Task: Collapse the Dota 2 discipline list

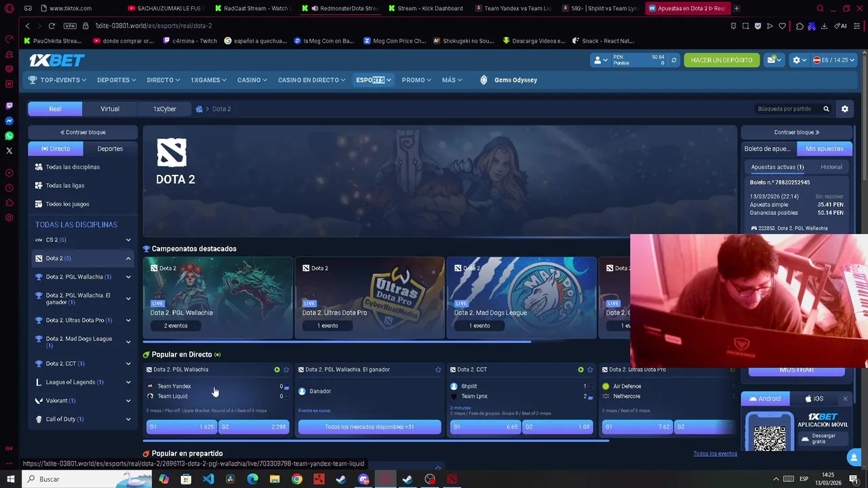Action: (128, 258)
